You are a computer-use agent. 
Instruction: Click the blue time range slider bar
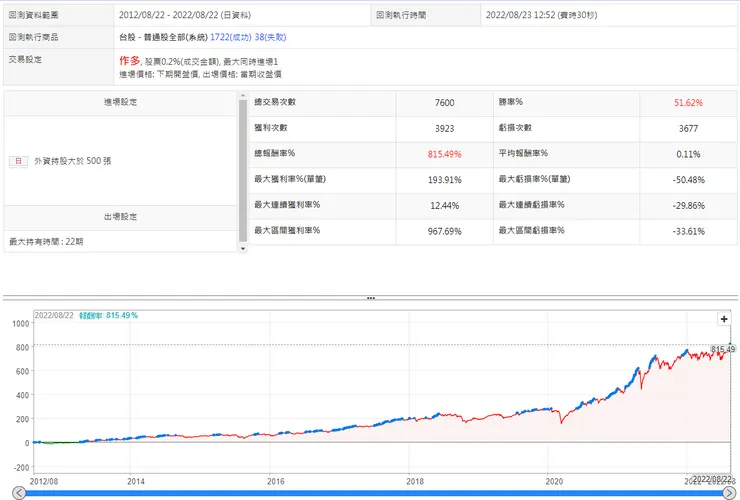click(374, 493)
